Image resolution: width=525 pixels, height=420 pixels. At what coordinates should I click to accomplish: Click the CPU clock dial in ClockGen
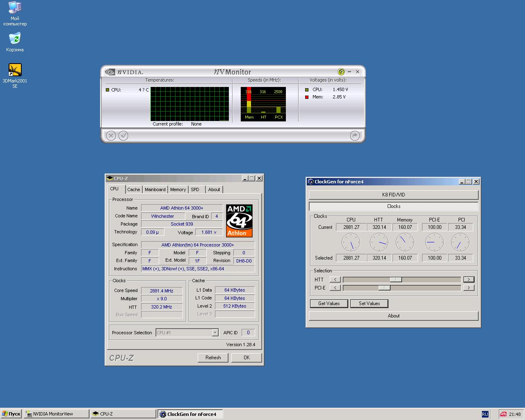click(x=351, y=242)
